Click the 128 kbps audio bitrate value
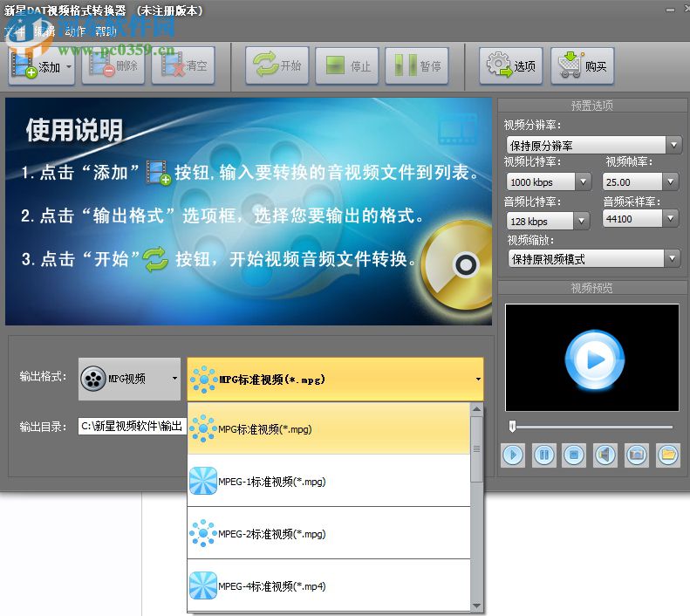Viewport: 690px width, 616px height. [540, 221]
